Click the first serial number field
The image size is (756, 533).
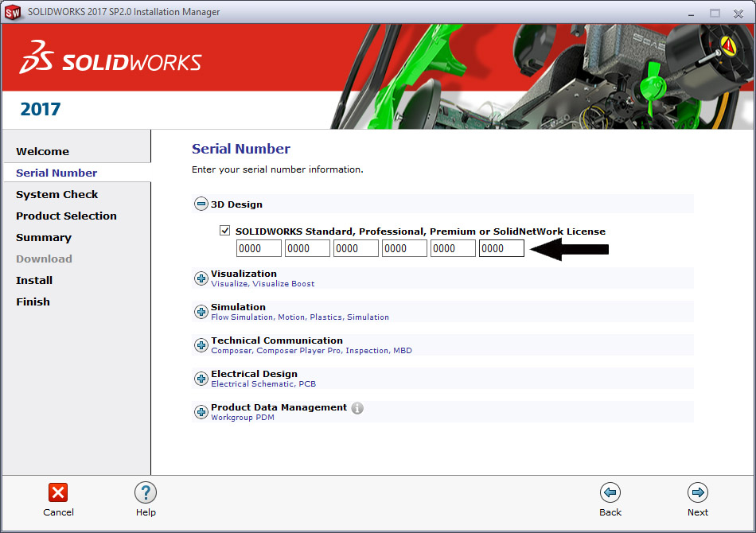259,248
